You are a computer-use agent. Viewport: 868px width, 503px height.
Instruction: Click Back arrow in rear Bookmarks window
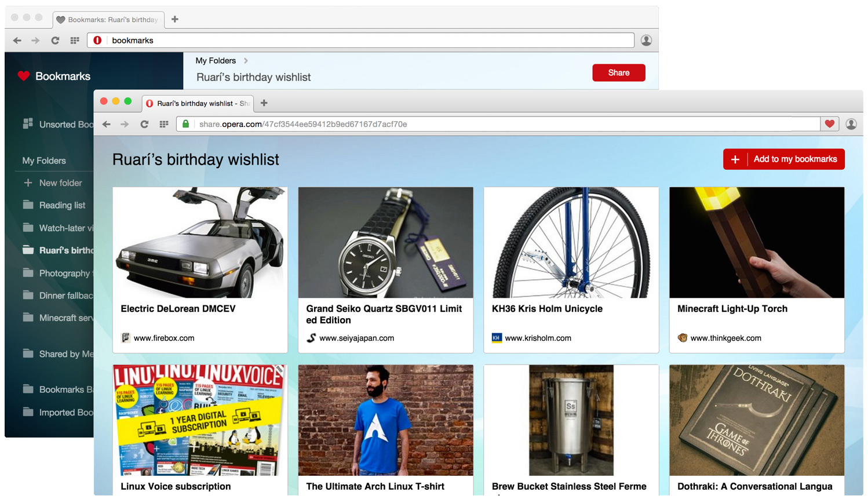[x=17, y=41]
